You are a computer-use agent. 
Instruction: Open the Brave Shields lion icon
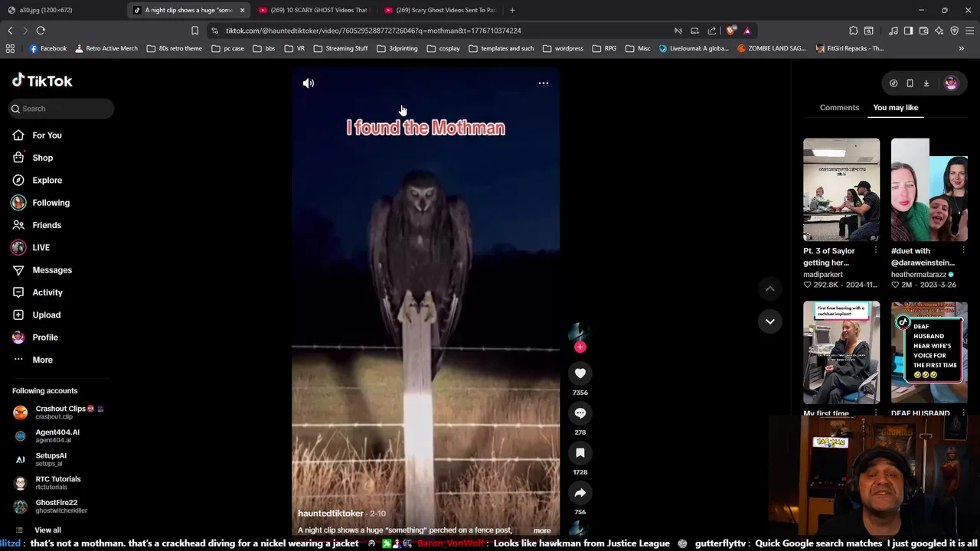point(731,31)
